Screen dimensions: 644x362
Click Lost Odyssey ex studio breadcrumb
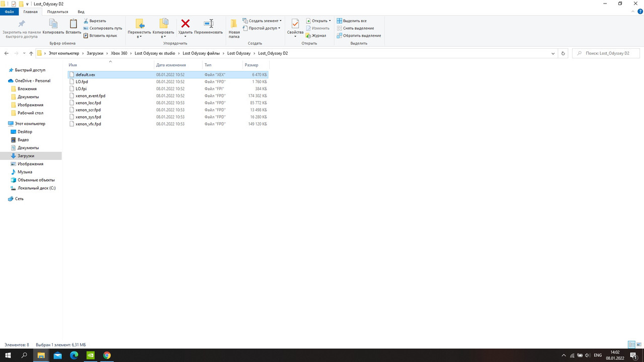pos(155,53)
